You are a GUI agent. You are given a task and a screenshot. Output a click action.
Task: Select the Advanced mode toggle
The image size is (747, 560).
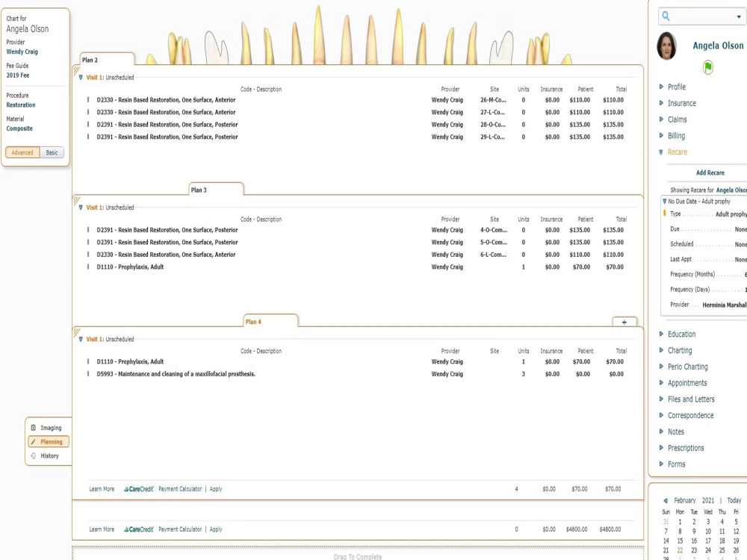22,152
